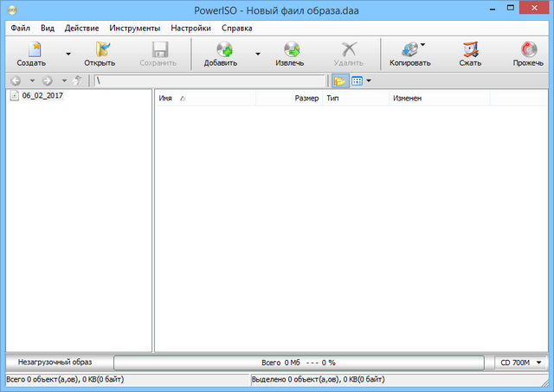This screenshot has width=554, height=392.
Task: Open the view mode dropdown arrow
Action: click(x=369, y=80)
